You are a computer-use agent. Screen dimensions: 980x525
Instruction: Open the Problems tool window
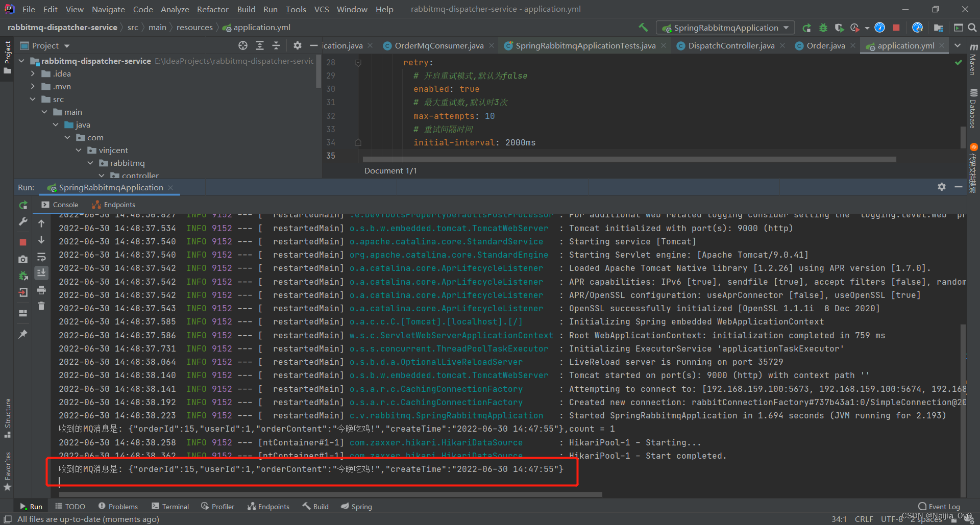click(x=118, y=506)
